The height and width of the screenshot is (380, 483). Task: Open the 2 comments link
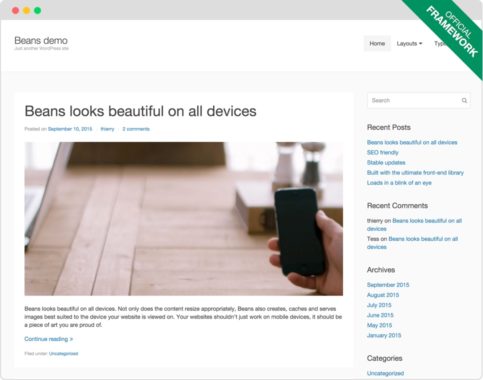[136, 129]
